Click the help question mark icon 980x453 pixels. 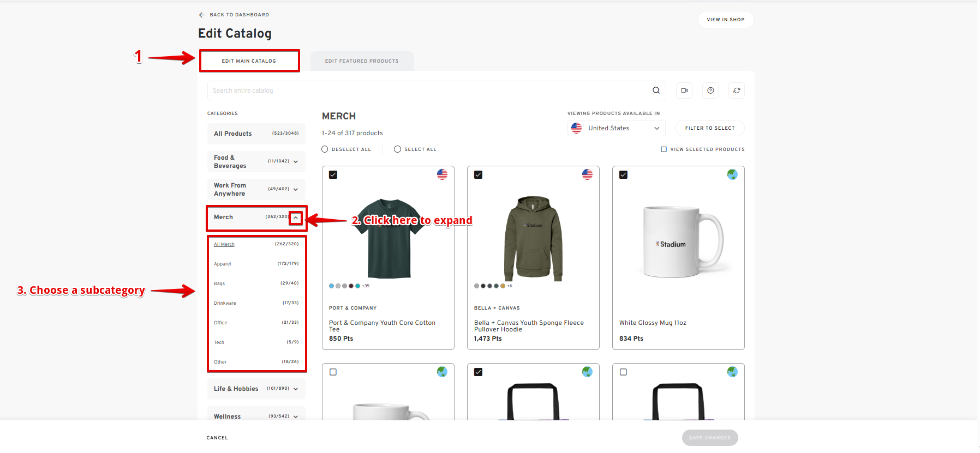pyautogui.click(x=710, y=90)
